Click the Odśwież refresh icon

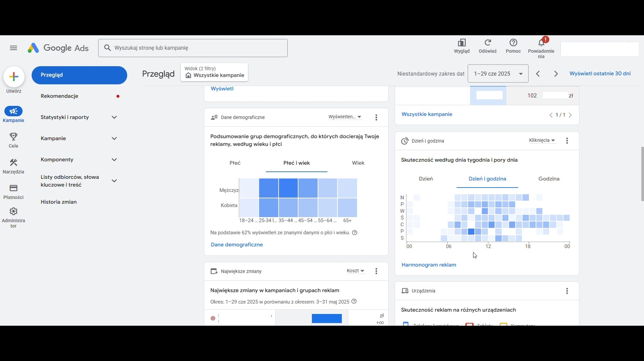coord(488,43)
